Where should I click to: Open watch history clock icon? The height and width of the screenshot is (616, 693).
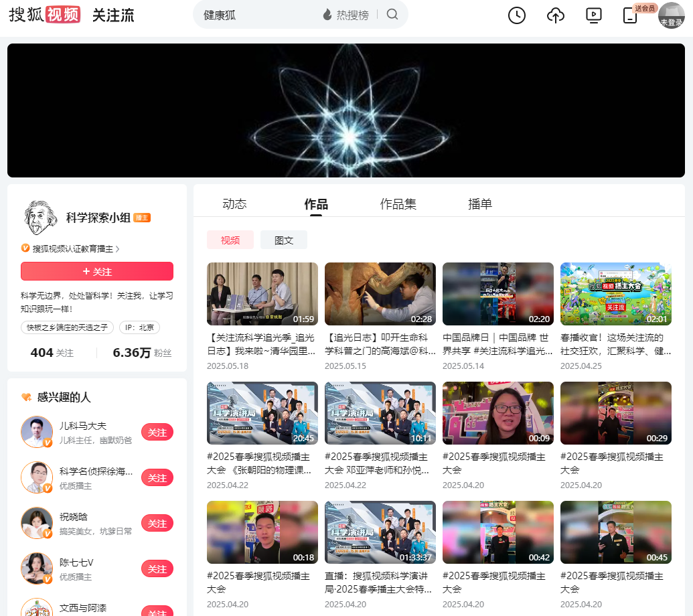coord(517,15)
